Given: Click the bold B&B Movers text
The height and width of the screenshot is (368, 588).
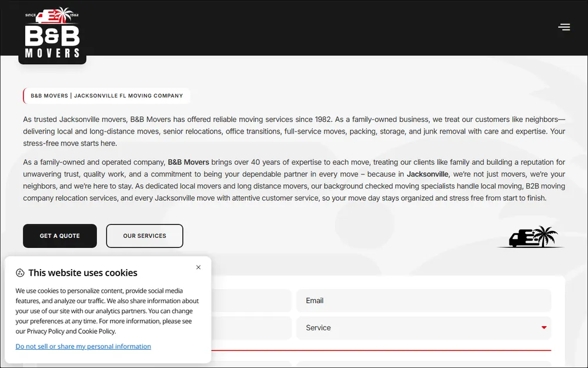Looking at the screenshot, I should [x=188, y=163].
